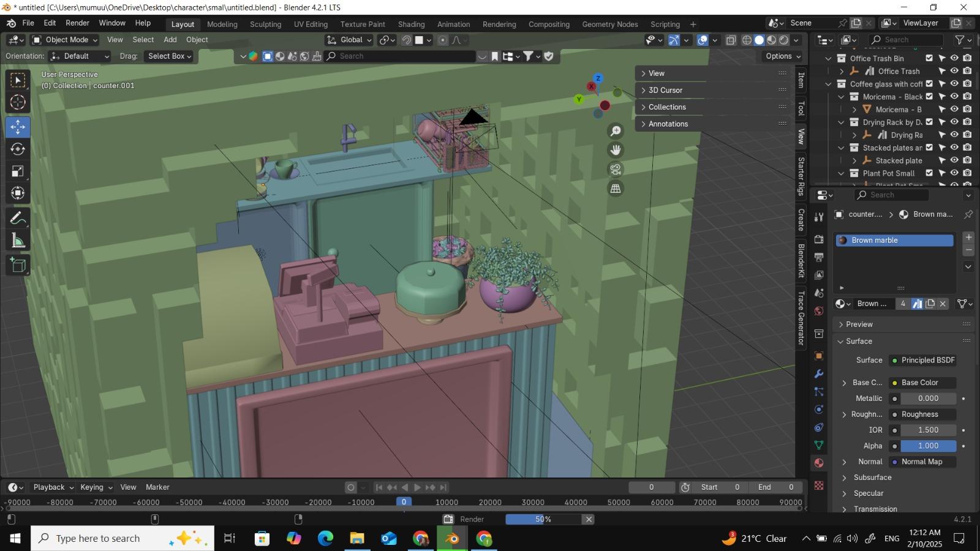The height and width of the screenshot is (551, 980).
Task: Click the IOR value slider
Action: (x=928, y=430)
